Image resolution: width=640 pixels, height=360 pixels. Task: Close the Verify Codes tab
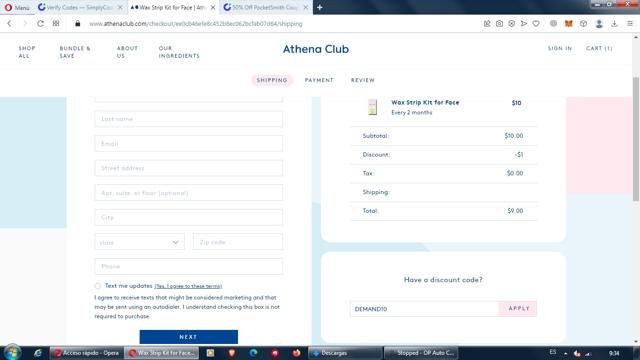pos(120,7)
